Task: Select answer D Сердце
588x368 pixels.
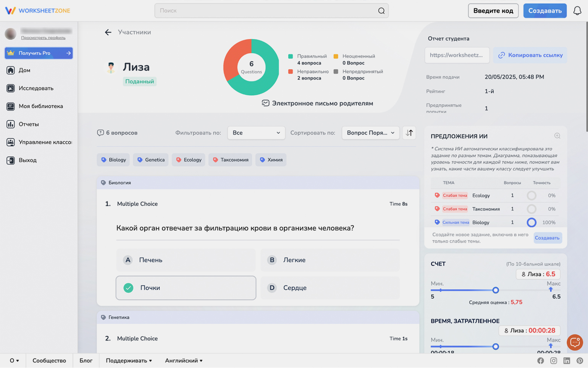Action: point(330,288)
